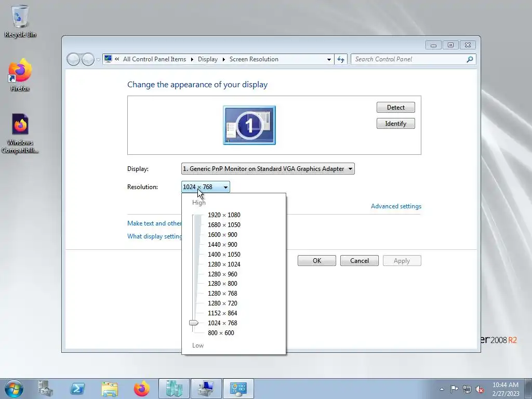Click the Screen Resolution breadcrumb
Viewport: 532px width, 399px height.
254,59
